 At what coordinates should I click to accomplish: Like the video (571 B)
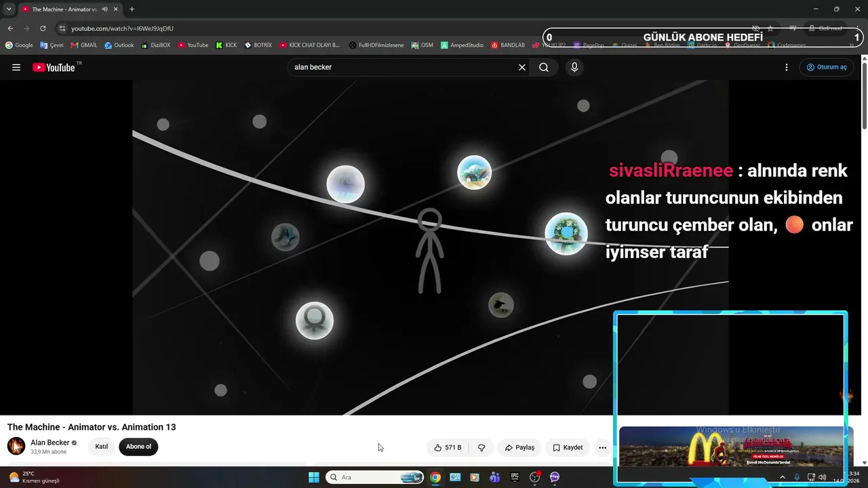(x=448, y=447)
